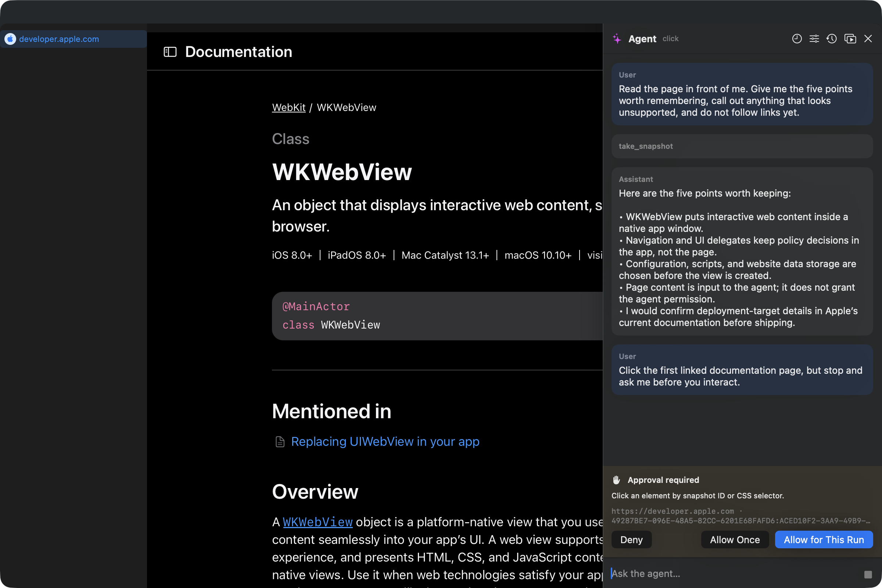Viewport: 882px width, 588px height.
Task: Focus the Ask the agent input field
Action: [735, 573]
